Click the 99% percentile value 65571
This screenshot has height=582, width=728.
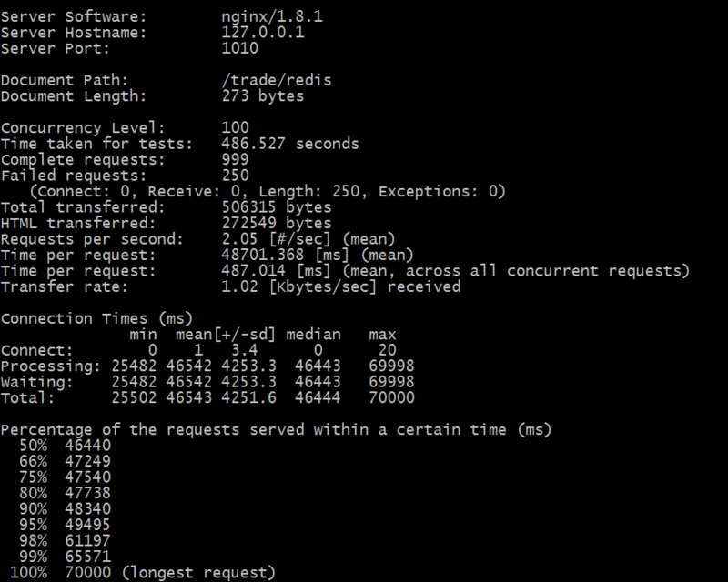point(87,557)
